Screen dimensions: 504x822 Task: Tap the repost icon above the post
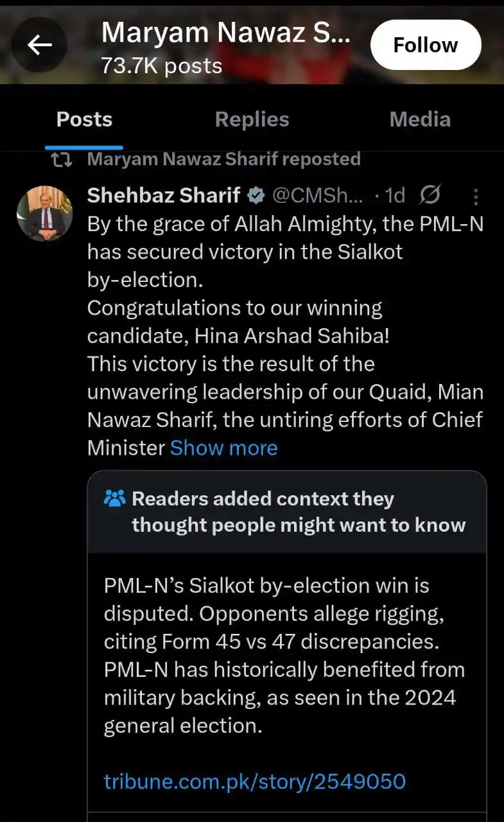(62, 159)
